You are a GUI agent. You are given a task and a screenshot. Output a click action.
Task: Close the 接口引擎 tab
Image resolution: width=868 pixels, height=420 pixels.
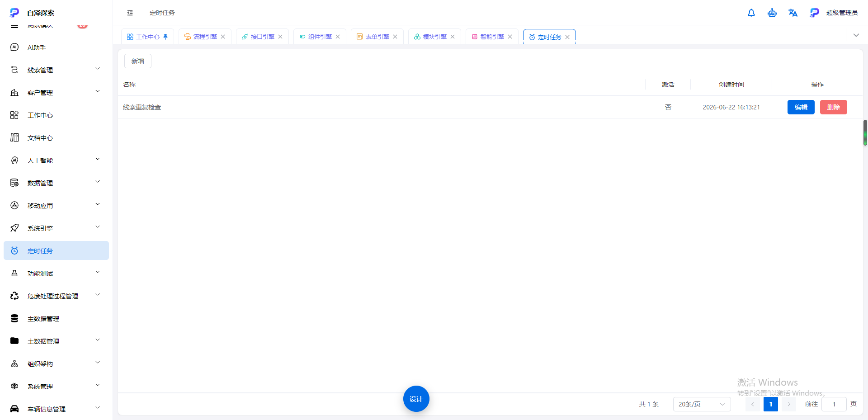[280, 37]
